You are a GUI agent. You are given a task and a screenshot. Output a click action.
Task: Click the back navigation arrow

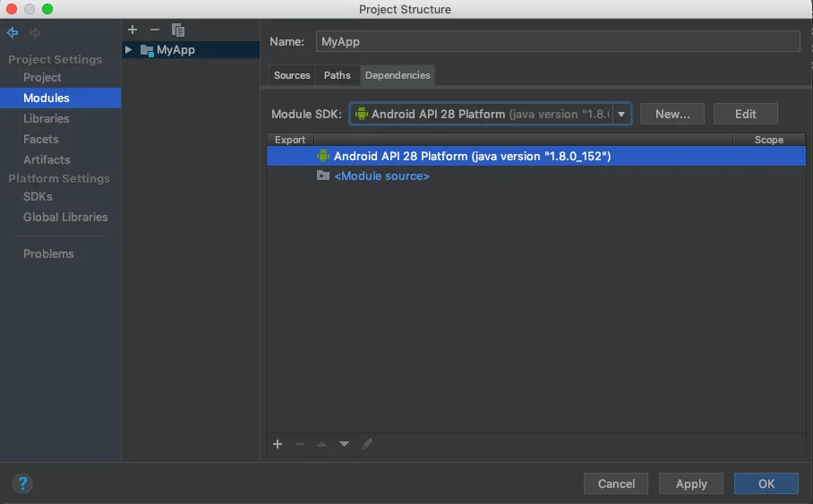point(13,32)
